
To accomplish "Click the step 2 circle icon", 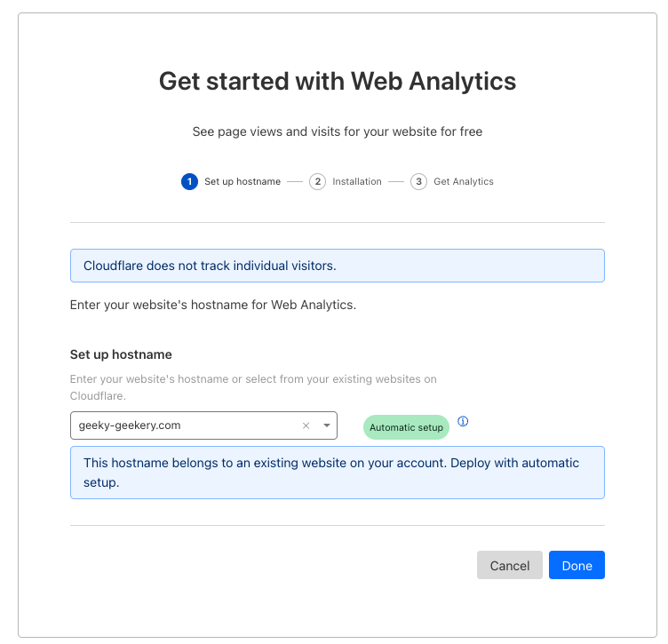I will [317, 182].
